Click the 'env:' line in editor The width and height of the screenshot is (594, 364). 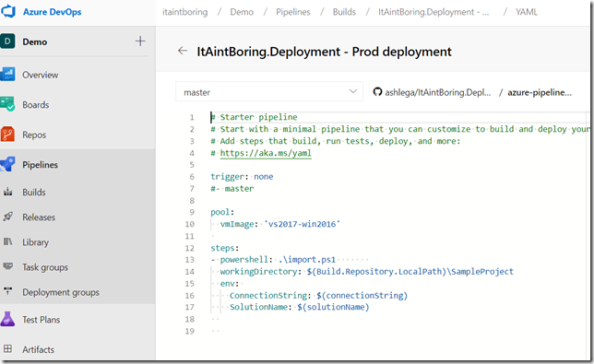point(230,284)
